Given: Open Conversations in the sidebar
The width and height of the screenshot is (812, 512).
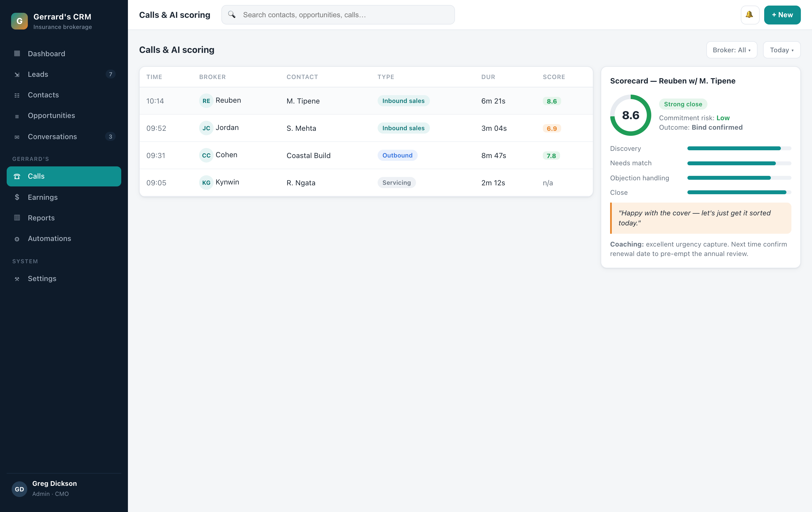Looking at the screenshot, I should [x=64, y=137].
